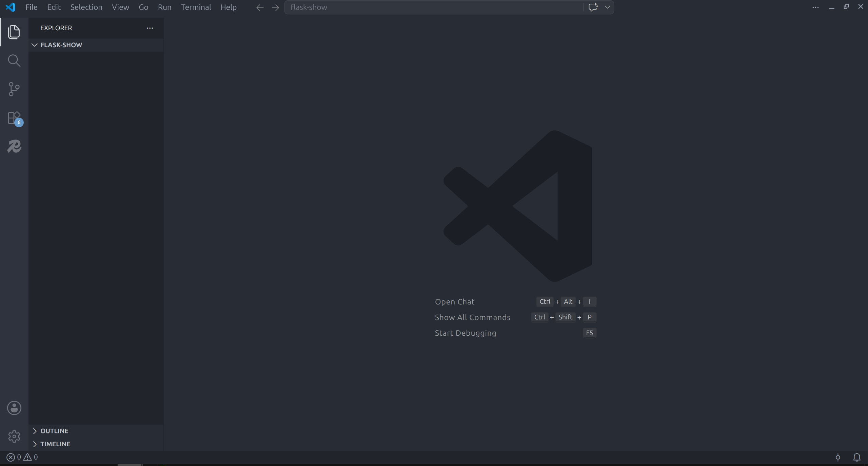
Task: Open the File menu
Action: click(32, 7)
